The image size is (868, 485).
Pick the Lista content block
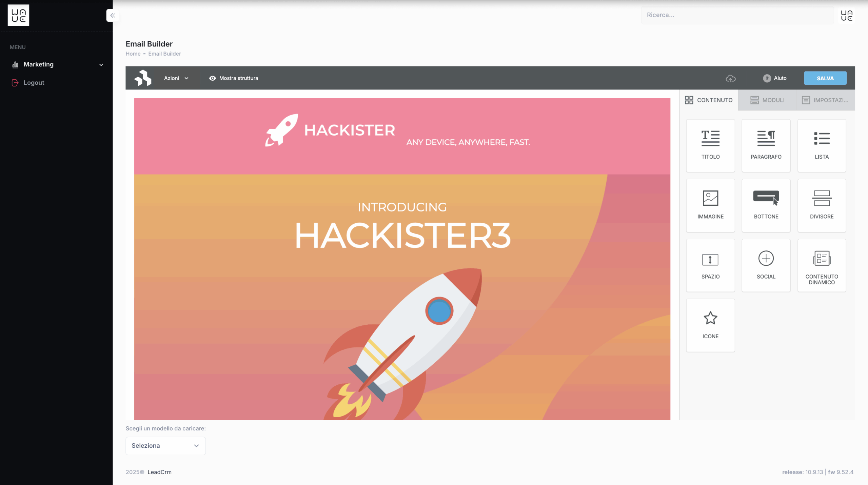tap(822, 145)
